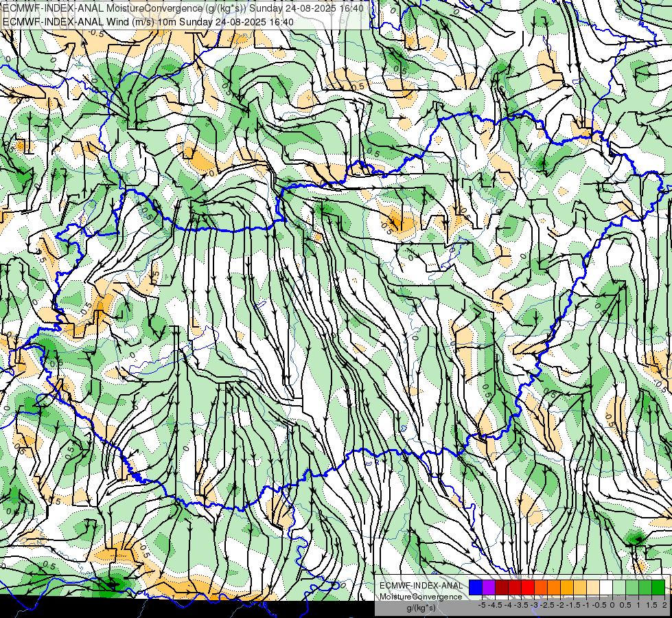Click the Wind (m/s) 10m title line
This screenshot has width=672, height=618.
[148, 22]
